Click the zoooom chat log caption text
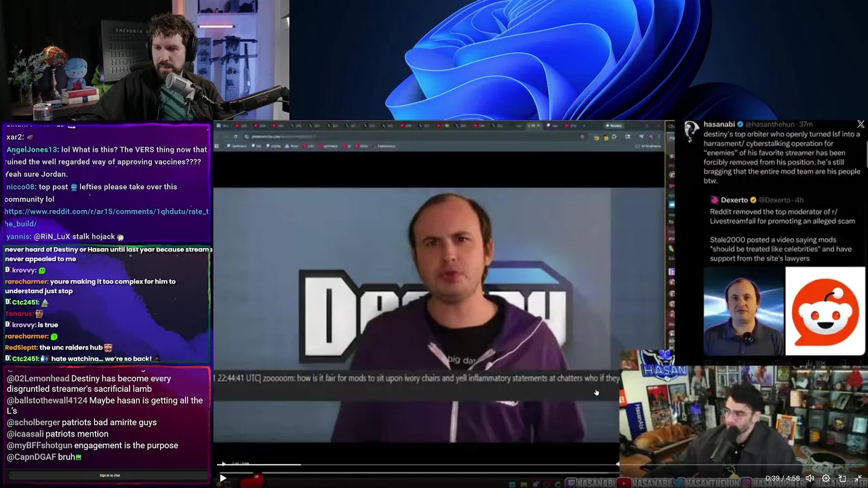868x488 pixels. (x=416, y=378)
